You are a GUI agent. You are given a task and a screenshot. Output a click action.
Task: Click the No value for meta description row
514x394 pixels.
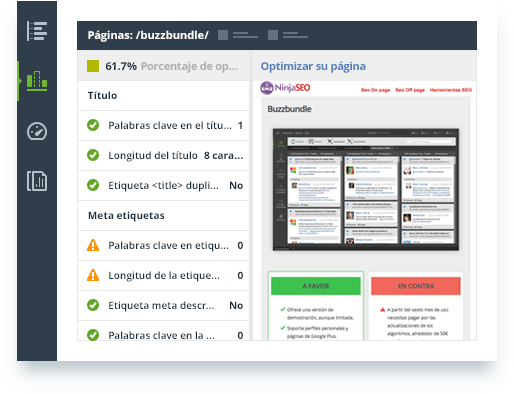click(x=236, y=306)
